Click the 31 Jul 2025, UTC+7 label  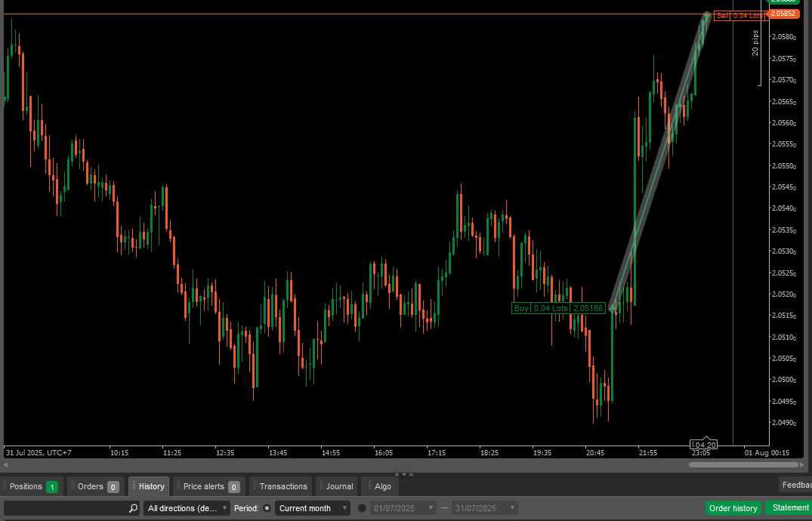coord(39,452)
